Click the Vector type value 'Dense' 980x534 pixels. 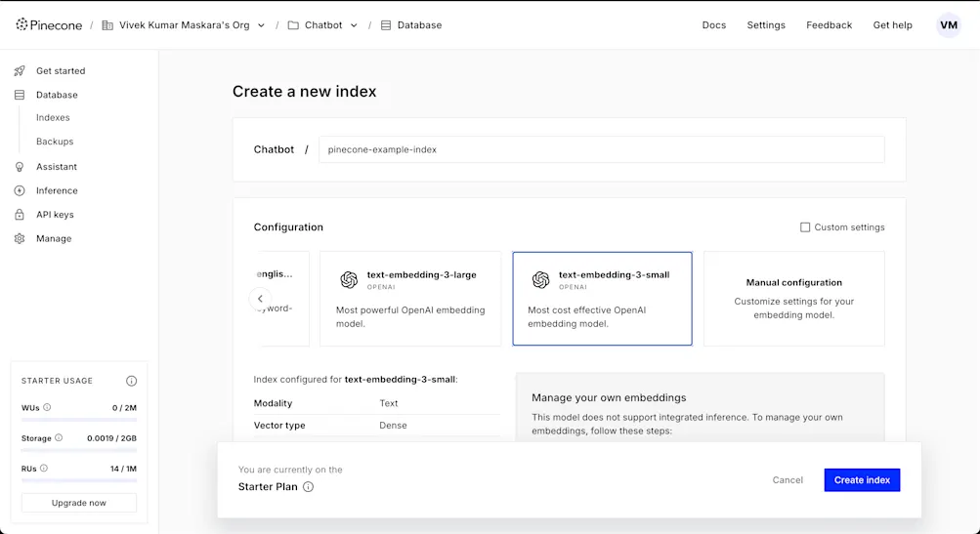coord(393,426)
